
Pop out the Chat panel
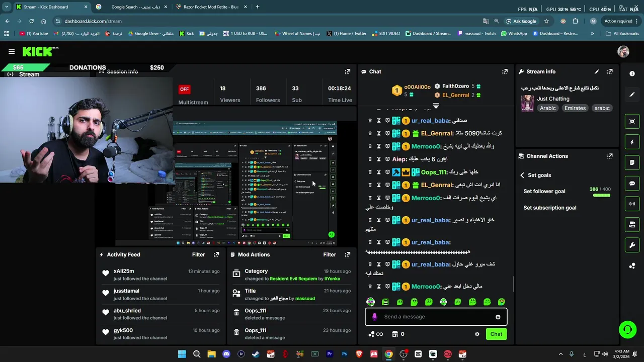click(x=505, y=72)
